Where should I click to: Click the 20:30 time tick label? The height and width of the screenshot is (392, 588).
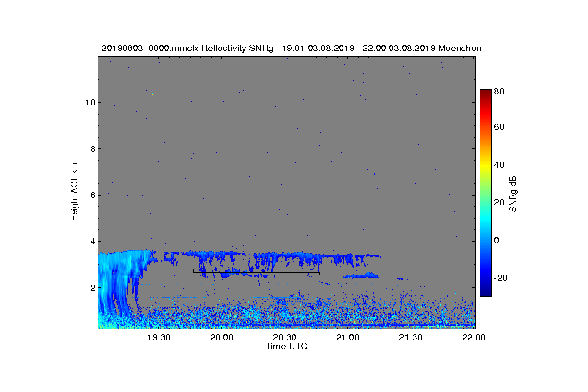285,337
